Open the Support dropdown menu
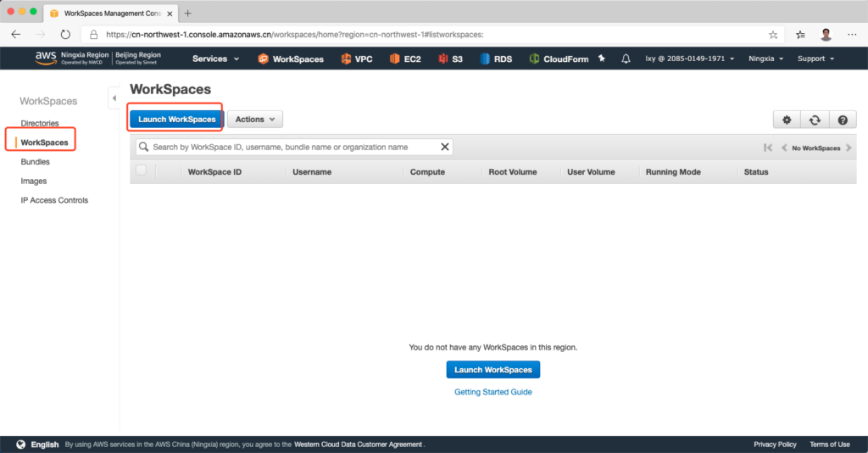Screen dimensions: 868x453 (x=815, y=59)
